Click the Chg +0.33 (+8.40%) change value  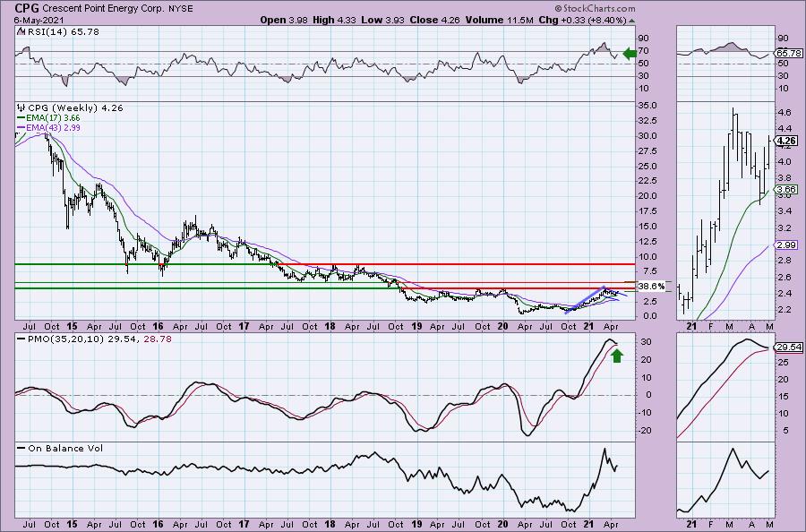[x=582, y=20]
